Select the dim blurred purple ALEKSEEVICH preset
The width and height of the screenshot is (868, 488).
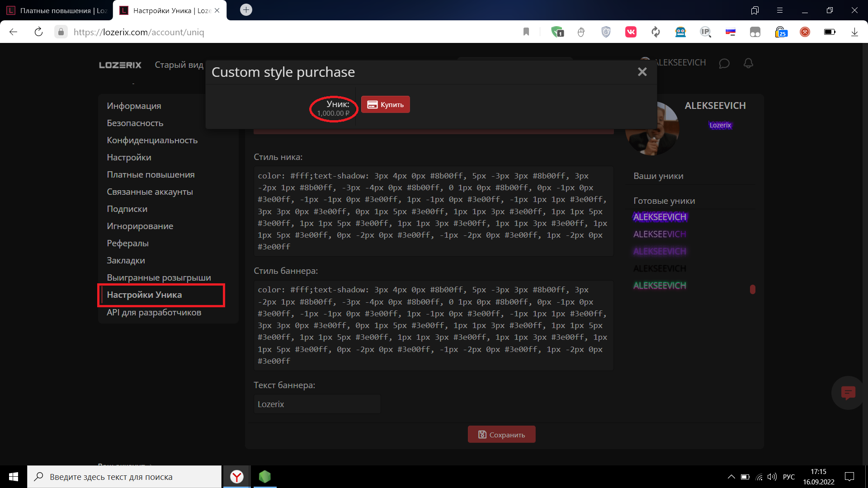tap(660, 251)
